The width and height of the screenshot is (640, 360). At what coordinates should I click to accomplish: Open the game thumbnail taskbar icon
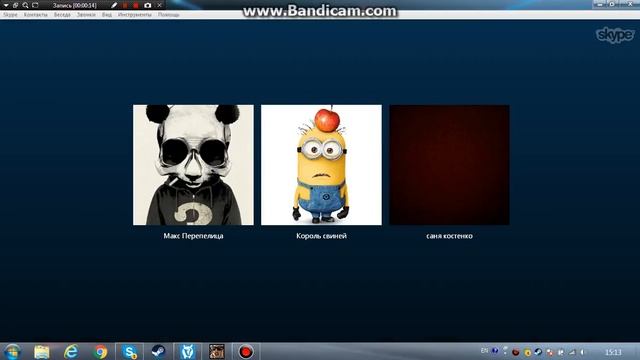click(x=217, y=351)
